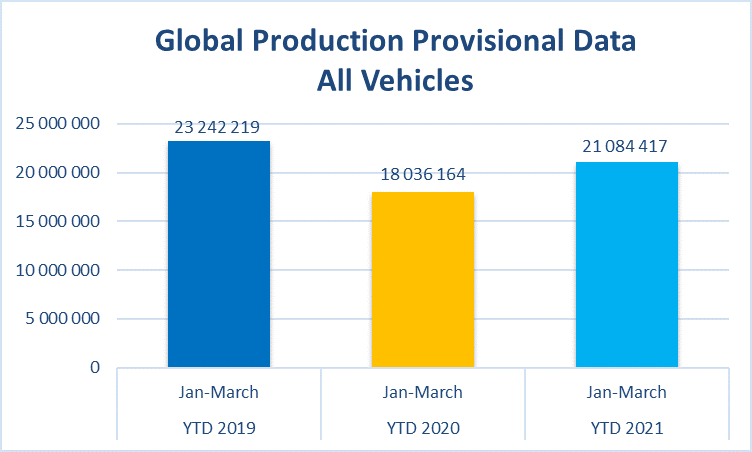The image size is (752, 452).
Task: Click the YTD 2020 category label
Action: (x=423, y=428)
